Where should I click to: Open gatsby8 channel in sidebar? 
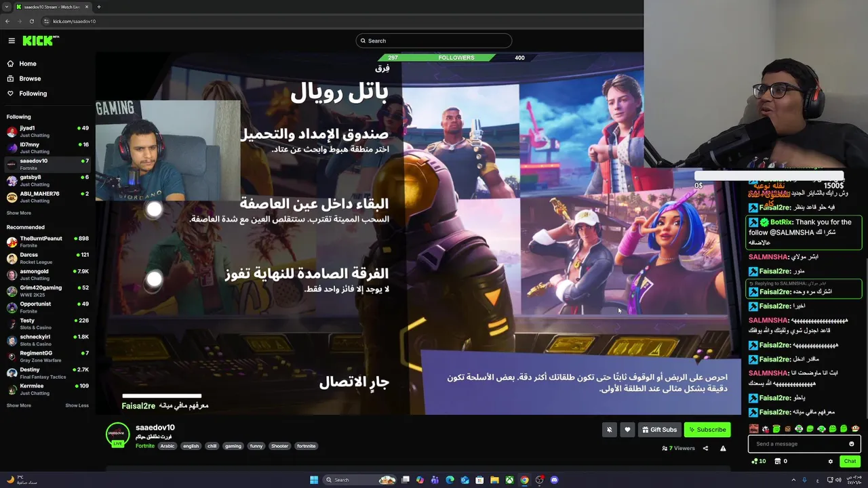point(47,180)
